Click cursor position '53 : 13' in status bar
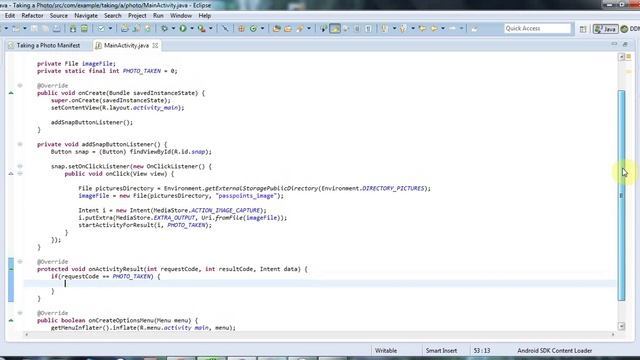640x360 pixels. point(482,351)
